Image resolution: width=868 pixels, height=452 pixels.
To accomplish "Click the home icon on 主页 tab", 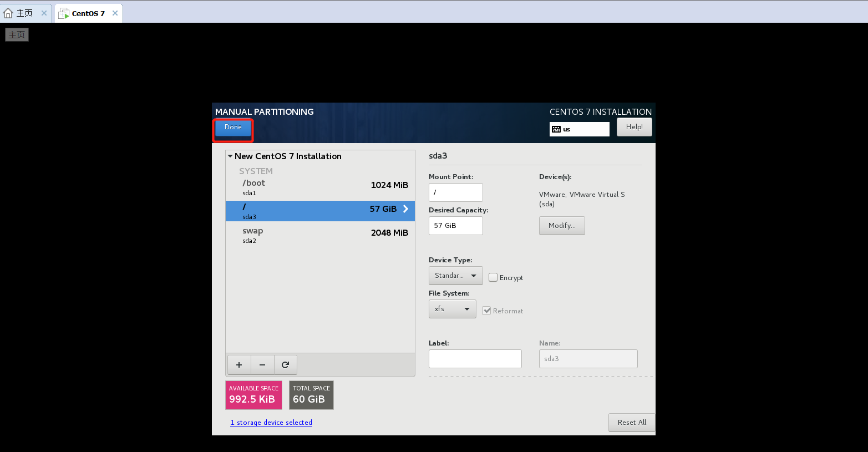I will tap(8, 13).
